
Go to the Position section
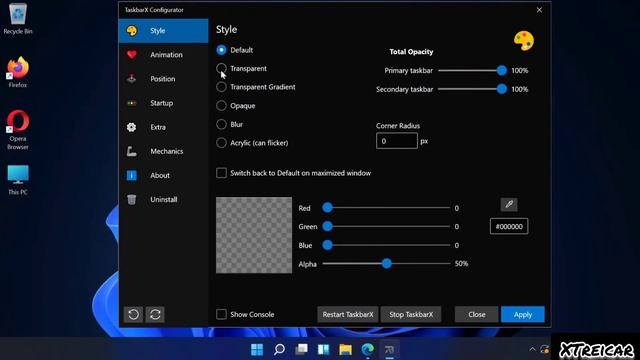point(163,79)
